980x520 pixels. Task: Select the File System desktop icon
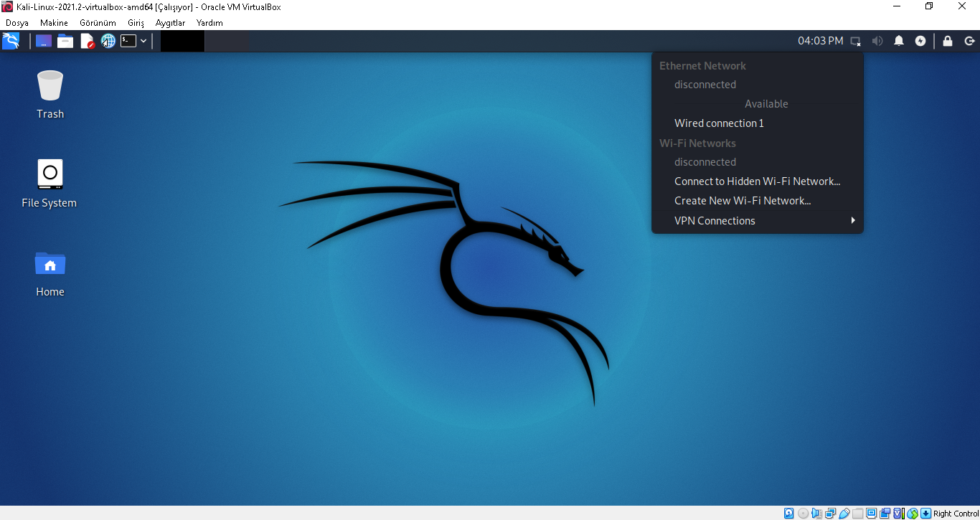[50, 183]
